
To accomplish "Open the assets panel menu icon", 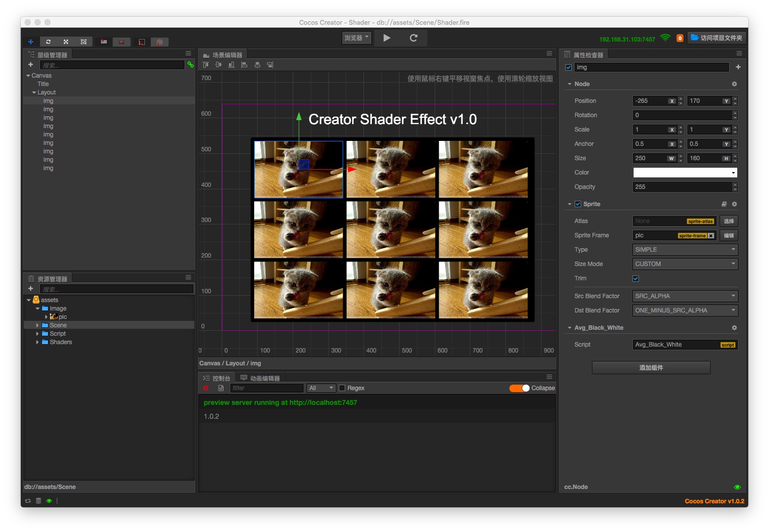I will point(188,277).
